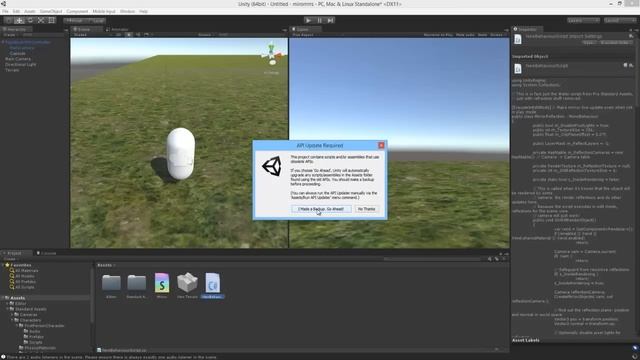Open the File menu
Viewport: 640px width, 360px height.
(x=5, y=11)
